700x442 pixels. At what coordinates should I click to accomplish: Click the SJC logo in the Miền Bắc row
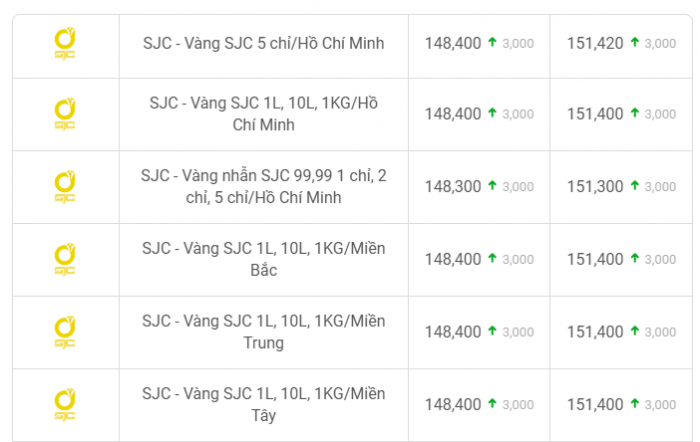[x=65, y=260]
